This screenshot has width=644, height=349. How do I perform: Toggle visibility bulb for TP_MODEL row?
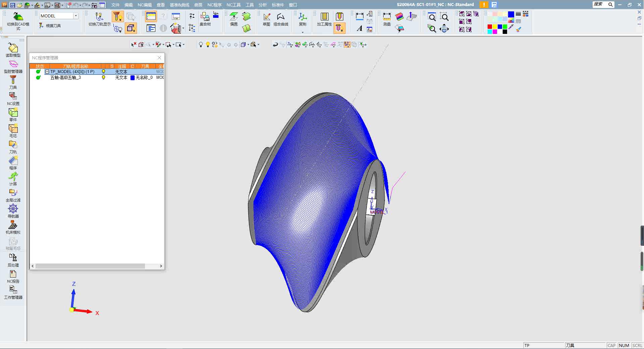[x=103, y=71]
